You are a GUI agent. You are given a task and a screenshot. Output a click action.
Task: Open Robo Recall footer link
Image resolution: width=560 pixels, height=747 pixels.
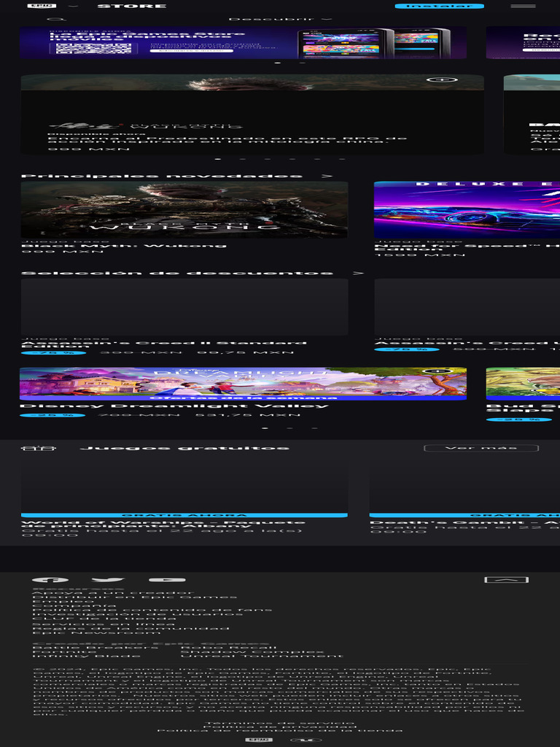point(228,648)
